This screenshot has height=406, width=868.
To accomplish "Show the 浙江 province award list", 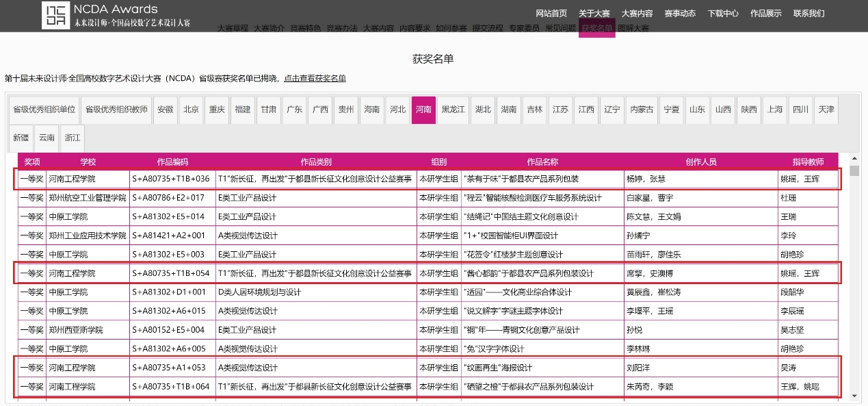I will click(x=73, y=138).
